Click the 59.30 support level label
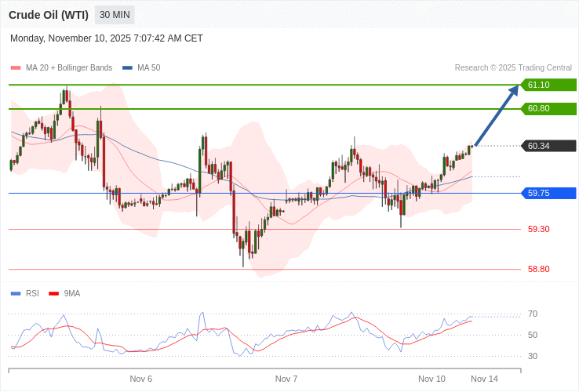 coord(539,229)
